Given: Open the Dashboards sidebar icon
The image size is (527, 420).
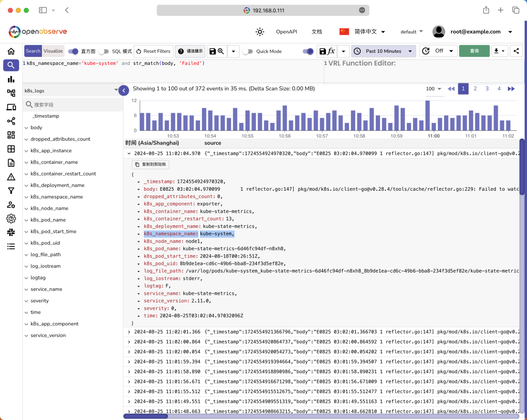Looking at the screenshot, I should click(x=11, y=135).
